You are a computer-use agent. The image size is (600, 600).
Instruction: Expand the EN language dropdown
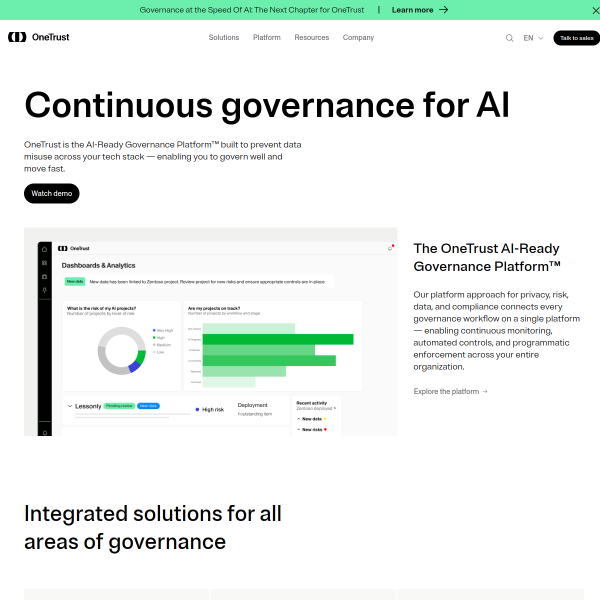(533, 38)
